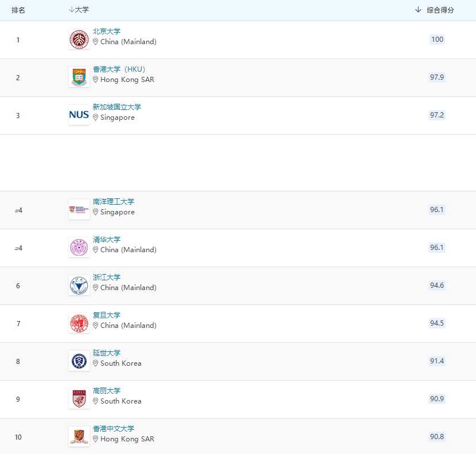Open the 新加坡国立大学 link
Viewport: 476px width, 454px height.
coord(117,107)
